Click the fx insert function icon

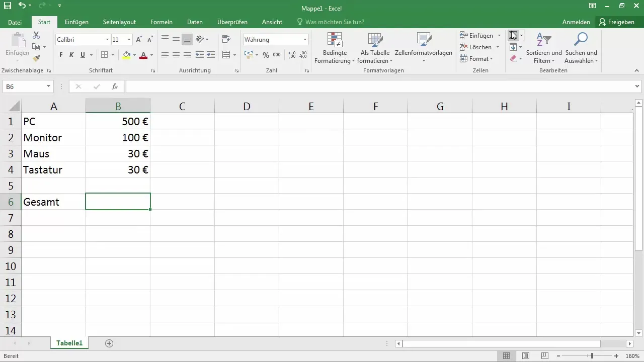(115, 86)
